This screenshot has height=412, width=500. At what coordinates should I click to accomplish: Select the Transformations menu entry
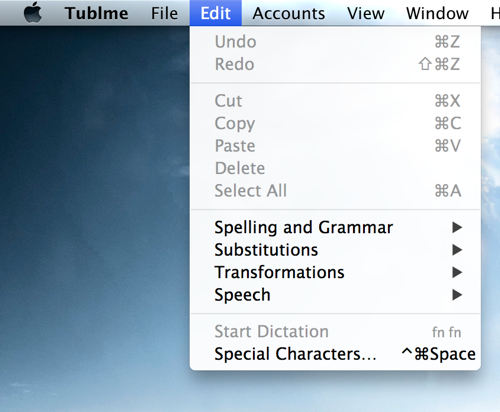point(335,272)
